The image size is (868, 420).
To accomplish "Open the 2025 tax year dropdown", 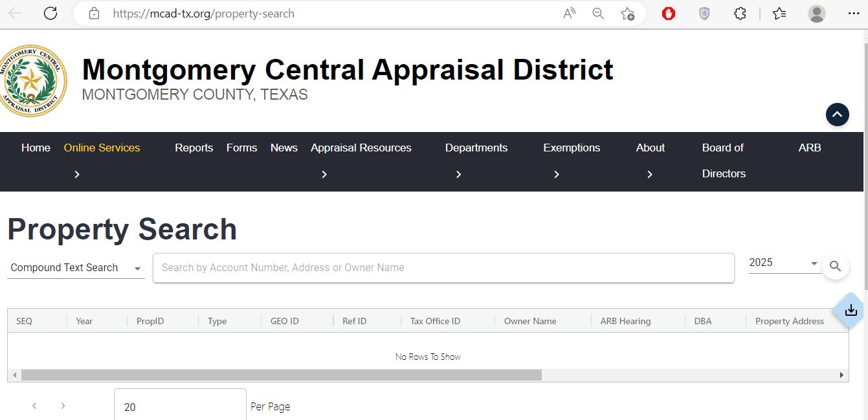I will [812, 263].
